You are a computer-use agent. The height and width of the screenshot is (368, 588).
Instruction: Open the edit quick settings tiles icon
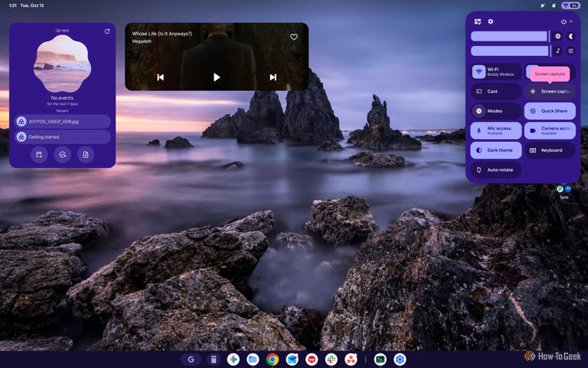coord(478,21)
